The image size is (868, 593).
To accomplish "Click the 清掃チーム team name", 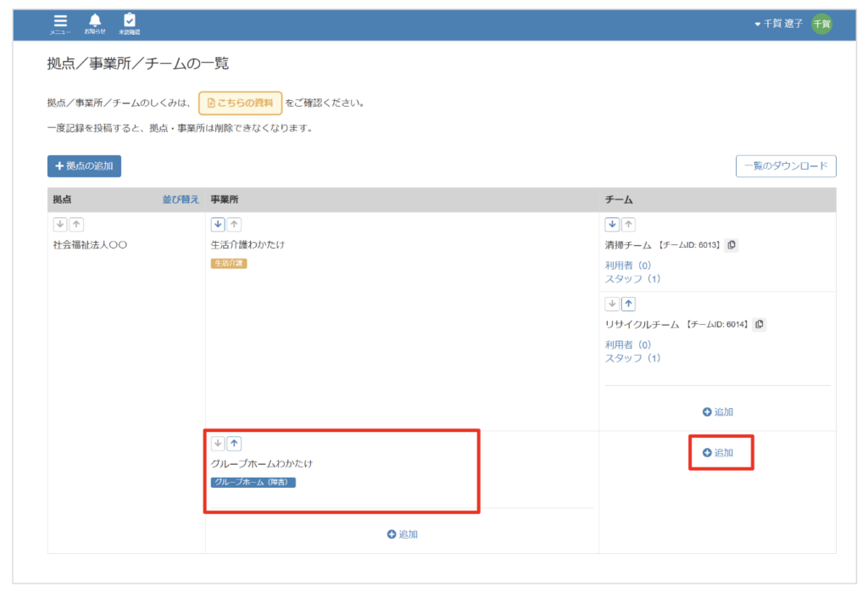I will [x=628, y=245].
